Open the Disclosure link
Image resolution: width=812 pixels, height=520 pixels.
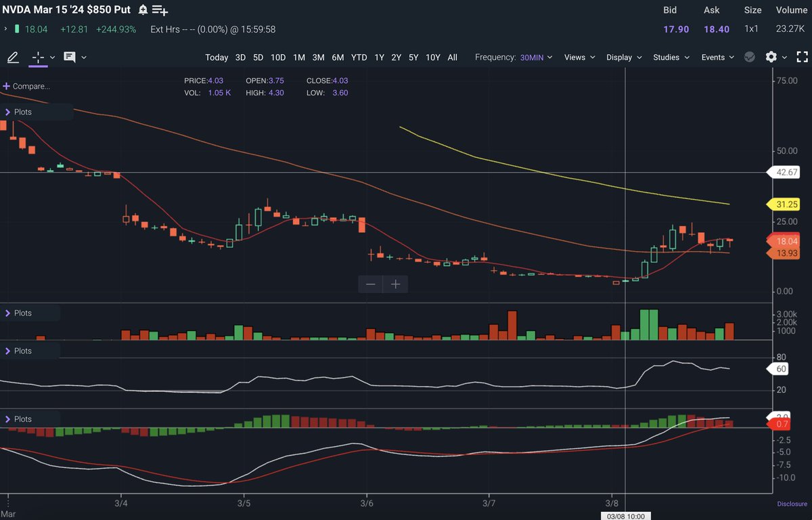(791, 504)
